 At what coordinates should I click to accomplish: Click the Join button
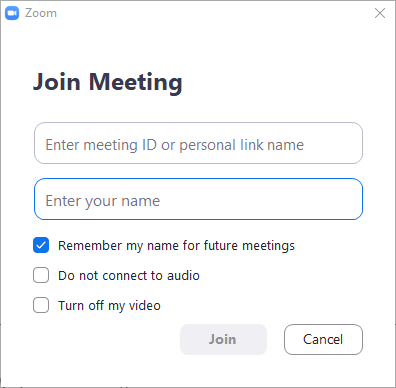pyautogui.click(x=223, y=339)
